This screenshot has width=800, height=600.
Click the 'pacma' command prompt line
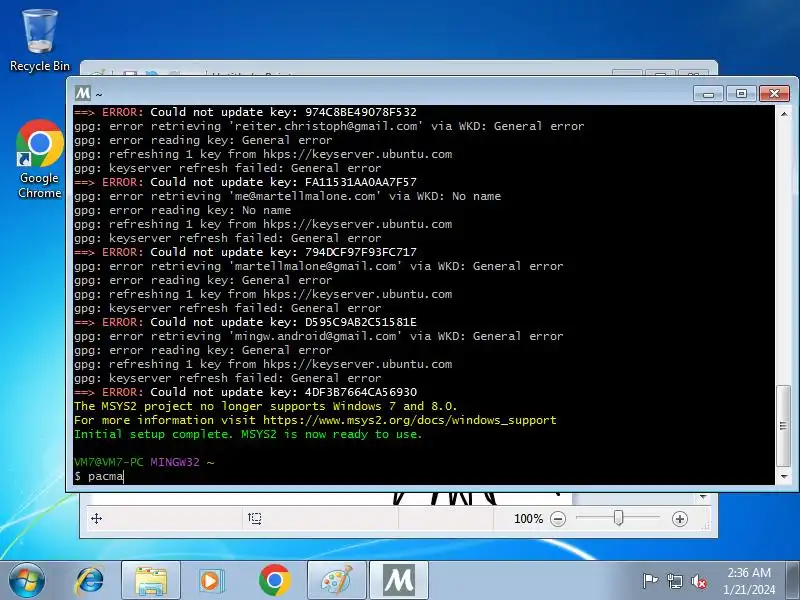tap(99, 477)
